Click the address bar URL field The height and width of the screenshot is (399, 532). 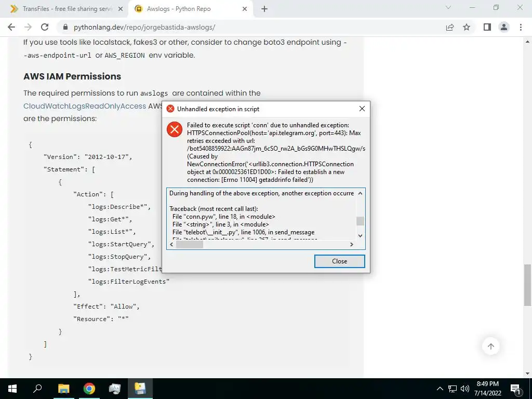tap(251, 27)
